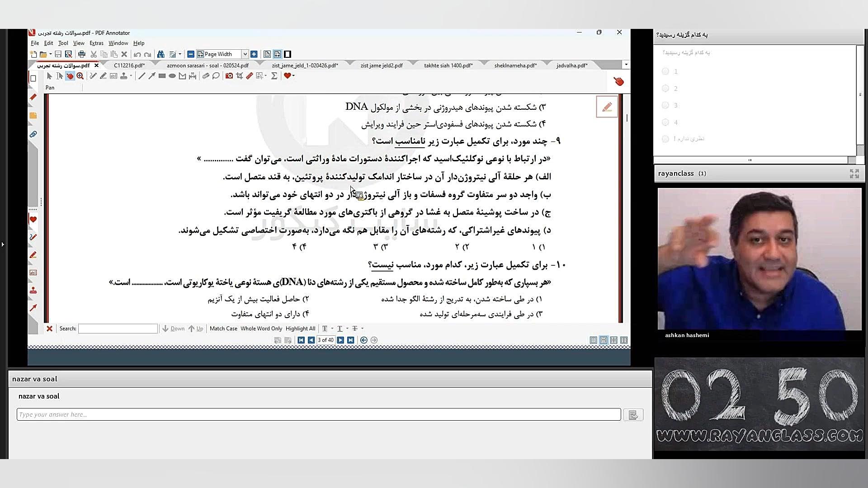Viewport: 868px width, 488px height.
Task: Switch to C112216.pdf tab
Action: click(x=129, y=66)
